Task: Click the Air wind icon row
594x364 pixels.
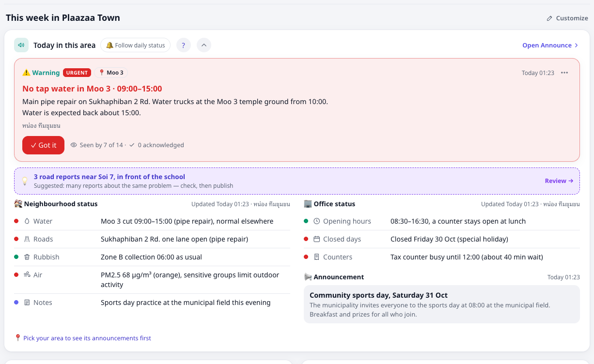Action: pos(152,280)
